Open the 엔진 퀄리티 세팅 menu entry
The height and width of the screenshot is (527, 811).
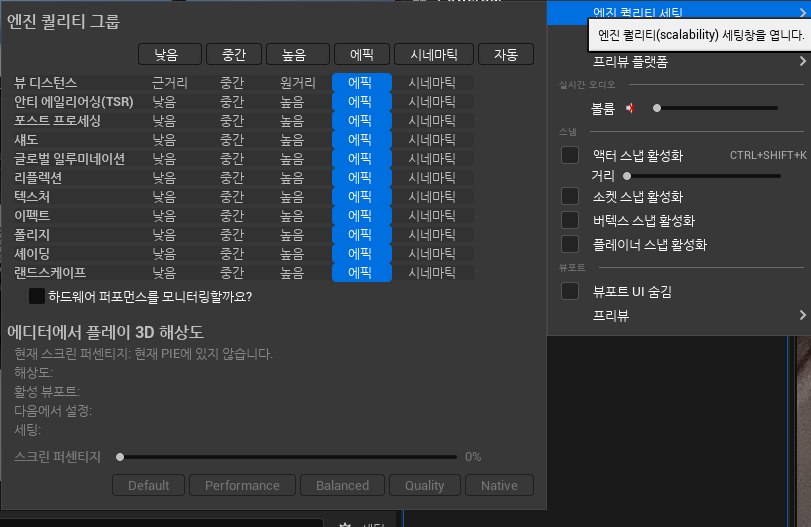tap(679, 12)
